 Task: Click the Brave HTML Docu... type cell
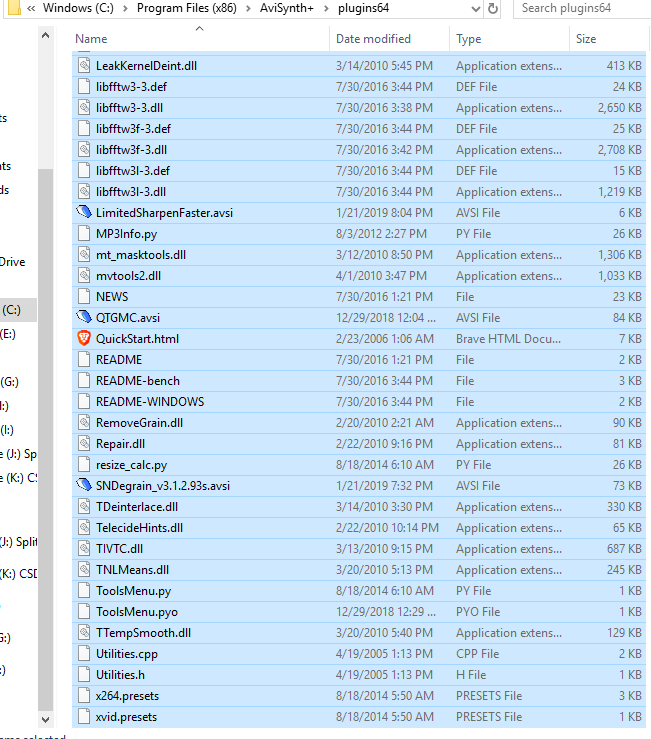508,338
